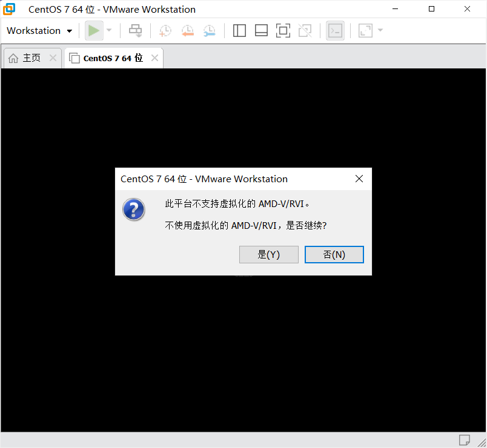Click 是(Y) to continue without AMD-V/RVI
487x448 pixels.
pos(268,254)
